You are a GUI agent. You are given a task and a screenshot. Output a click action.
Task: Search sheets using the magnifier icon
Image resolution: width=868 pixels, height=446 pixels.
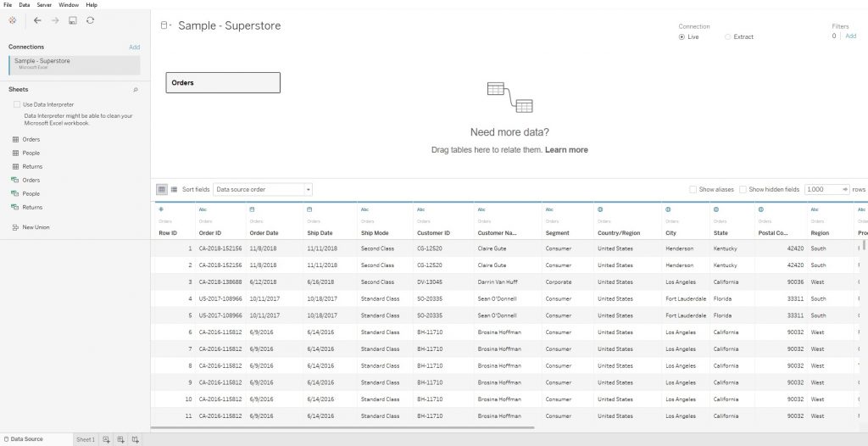tap(136, 90)
